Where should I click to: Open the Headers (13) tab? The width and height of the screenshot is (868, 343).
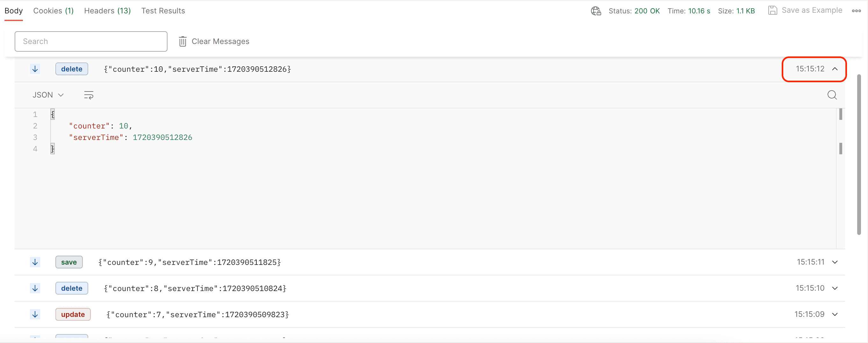(107, 11)
